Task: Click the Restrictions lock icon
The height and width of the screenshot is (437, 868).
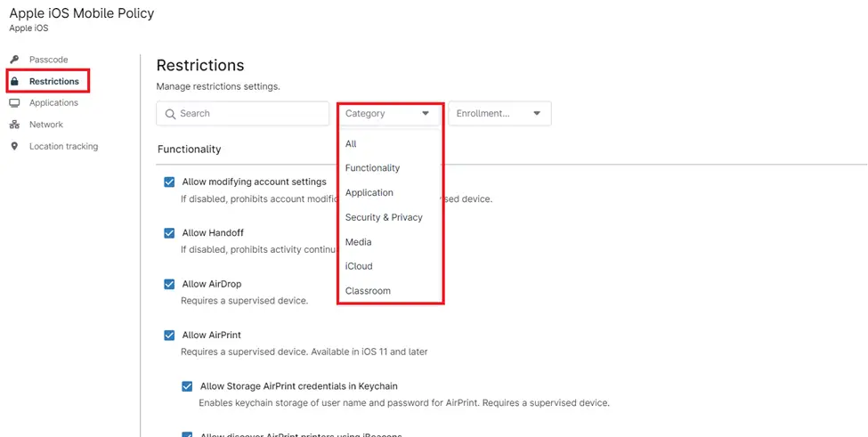Action: (x=14, y=81)
